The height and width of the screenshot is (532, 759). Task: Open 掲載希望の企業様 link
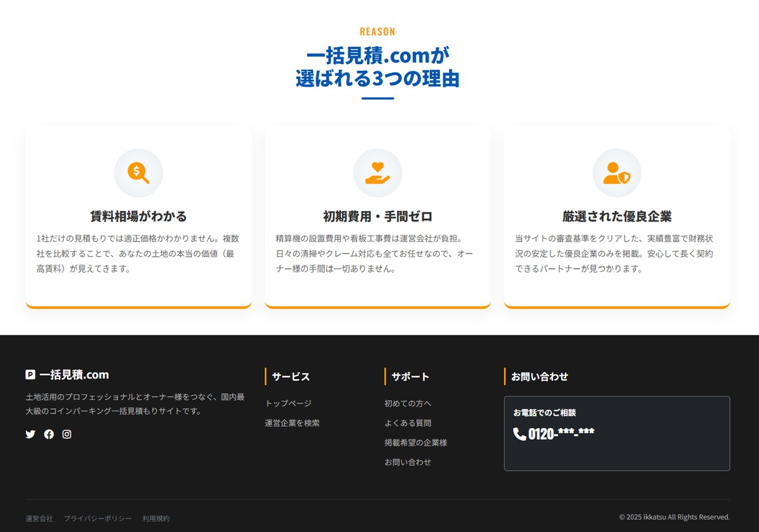point(416,442)
